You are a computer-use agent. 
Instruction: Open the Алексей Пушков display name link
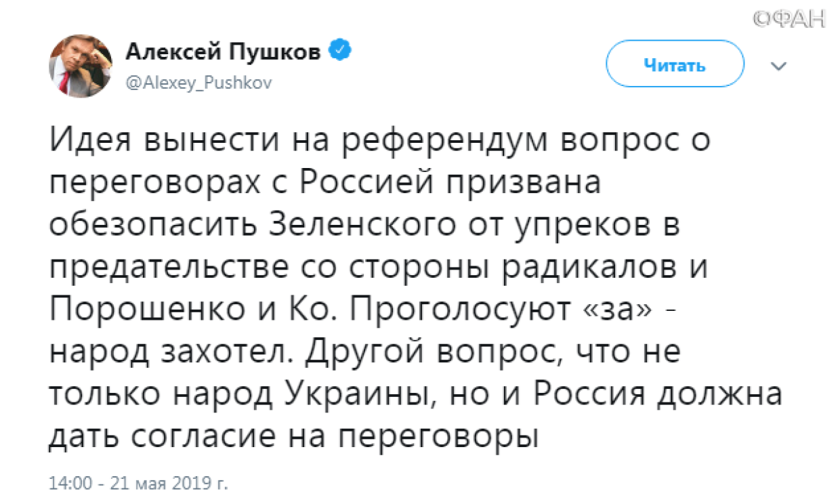pos(224,52)
